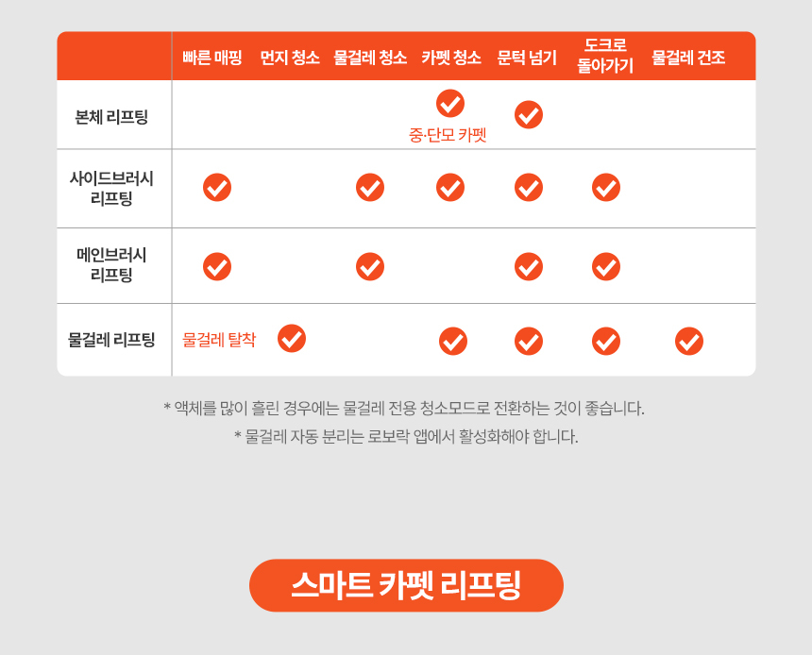Click the 도크로 돌아가기 column header
The width and height of the screenshot is (812, 655).
pyautogui.click(x=605, y=56)
